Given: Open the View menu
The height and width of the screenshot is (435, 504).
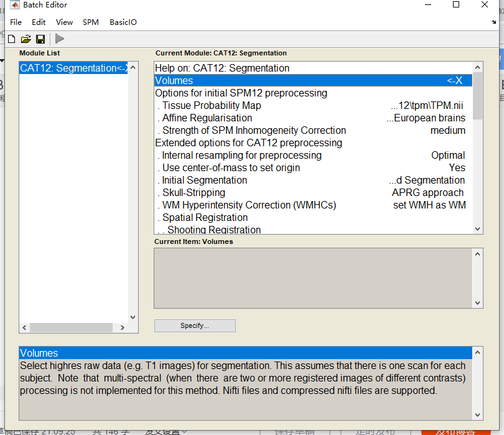Looking at the screenshot, I should (64, 22).
